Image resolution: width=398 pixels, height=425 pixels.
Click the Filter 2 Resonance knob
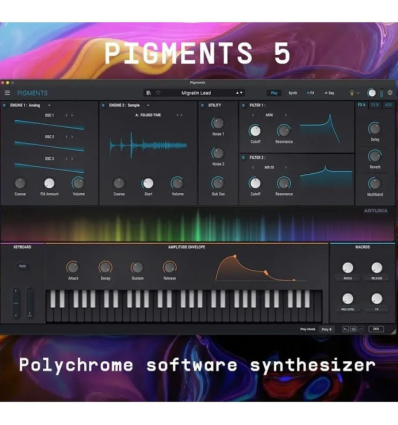[284, 183]
